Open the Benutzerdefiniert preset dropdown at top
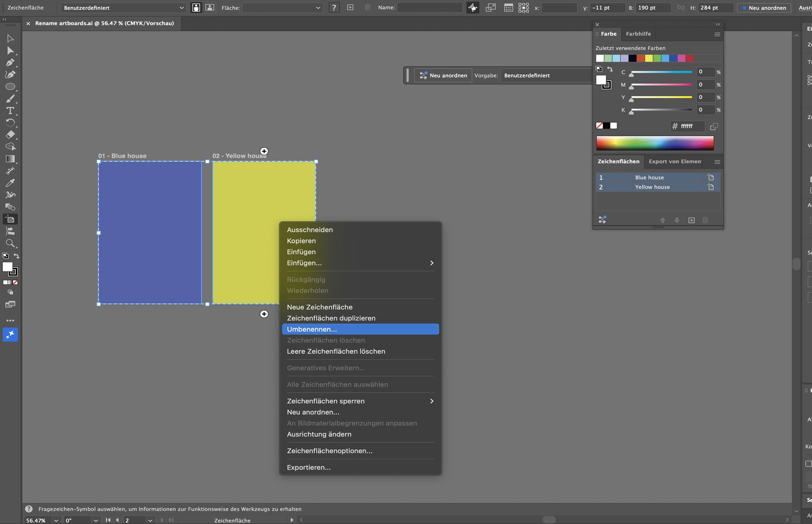812x524 pixels. point(123,8)
